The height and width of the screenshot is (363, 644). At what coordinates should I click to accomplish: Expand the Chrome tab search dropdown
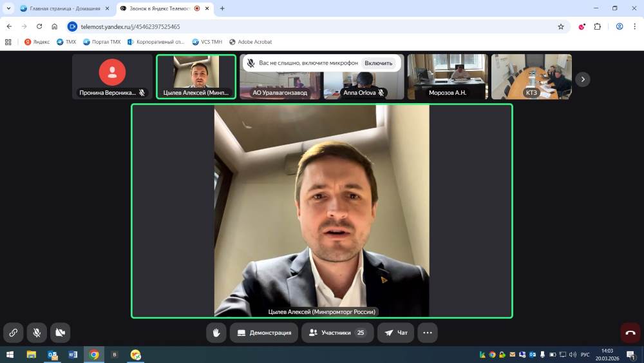pyautogui.click(x=8, y=8)
